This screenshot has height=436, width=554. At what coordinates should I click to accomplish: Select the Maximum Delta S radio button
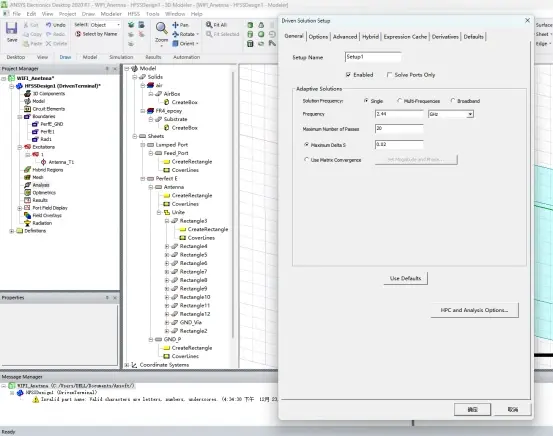(x=306, y=145)
